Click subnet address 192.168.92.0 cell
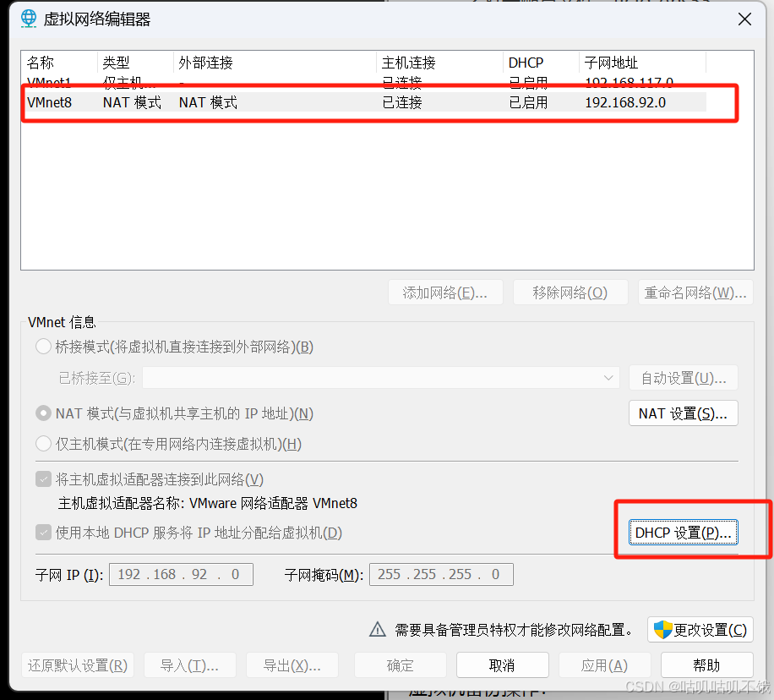This screenshot has width=774, height=700. pos(625,102)
